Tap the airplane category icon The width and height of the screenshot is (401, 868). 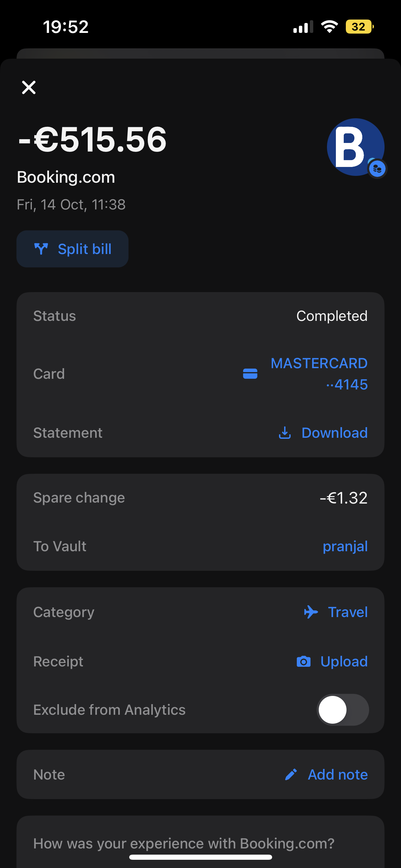[x=311, y=612]
